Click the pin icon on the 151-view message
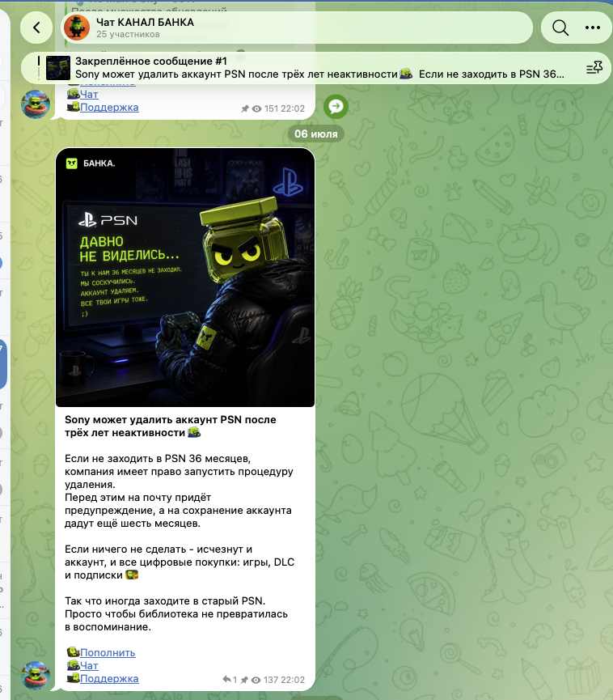This screenshot has width=613, height=700. [245, 108]
